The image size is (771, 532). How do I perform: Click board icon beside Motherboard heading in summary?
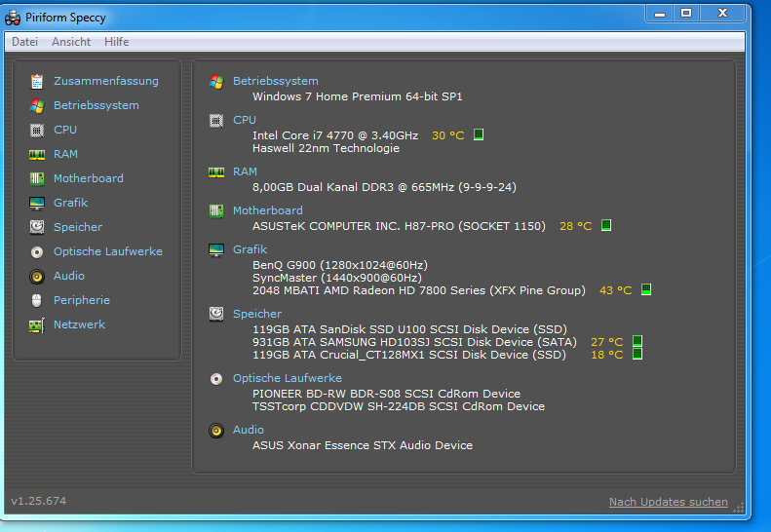coord(216,210)
